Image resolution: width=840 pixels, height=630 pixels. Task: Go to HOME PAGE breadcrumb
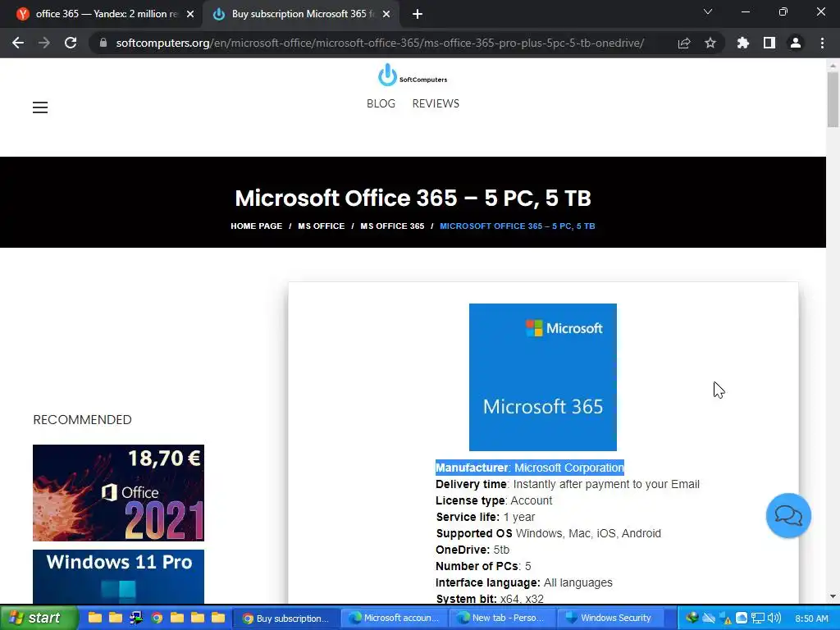tap(256, 226)
